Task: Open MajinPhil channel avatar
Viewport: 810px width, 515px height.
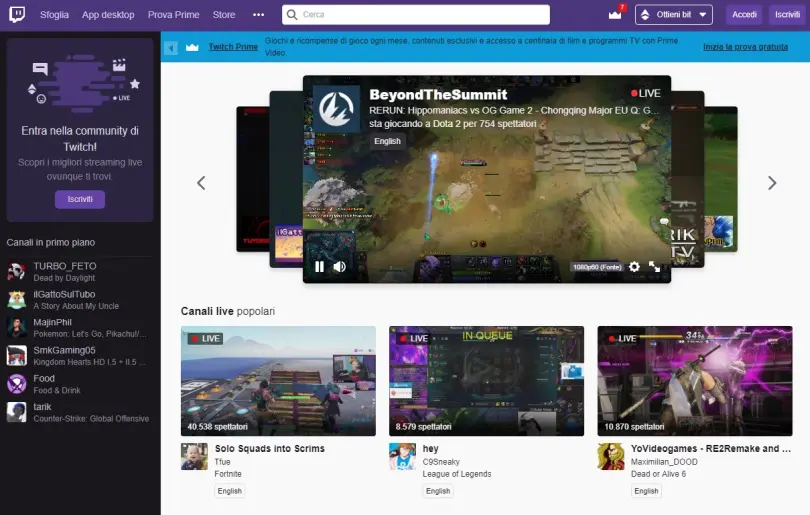Action: coord(16,327)
